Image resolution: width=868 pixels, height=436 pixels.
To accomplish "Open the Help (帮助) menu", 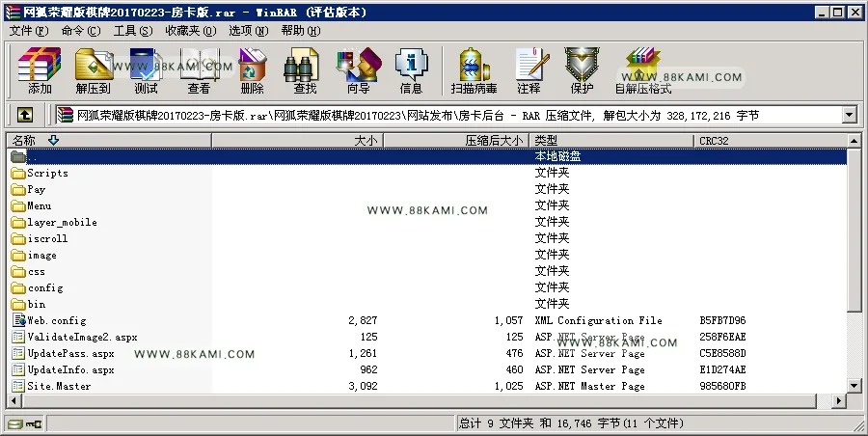I will tap(301, 31).
